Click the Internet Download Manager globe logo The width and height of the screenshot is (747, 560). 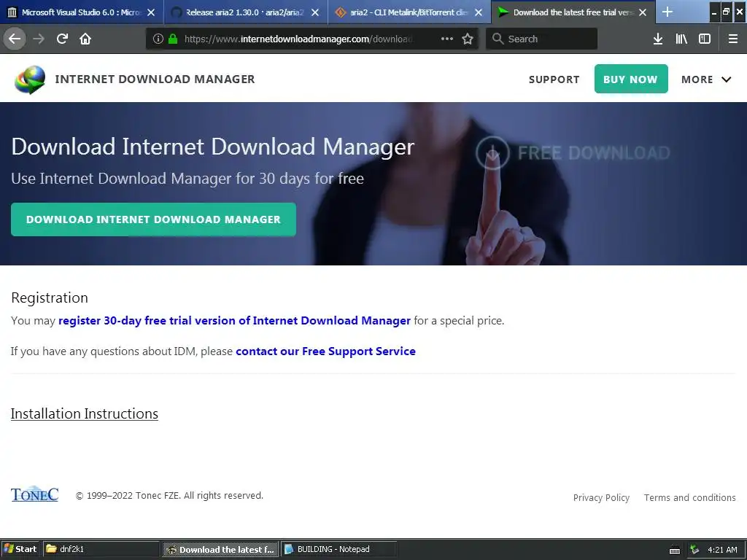tap(30, 79)
